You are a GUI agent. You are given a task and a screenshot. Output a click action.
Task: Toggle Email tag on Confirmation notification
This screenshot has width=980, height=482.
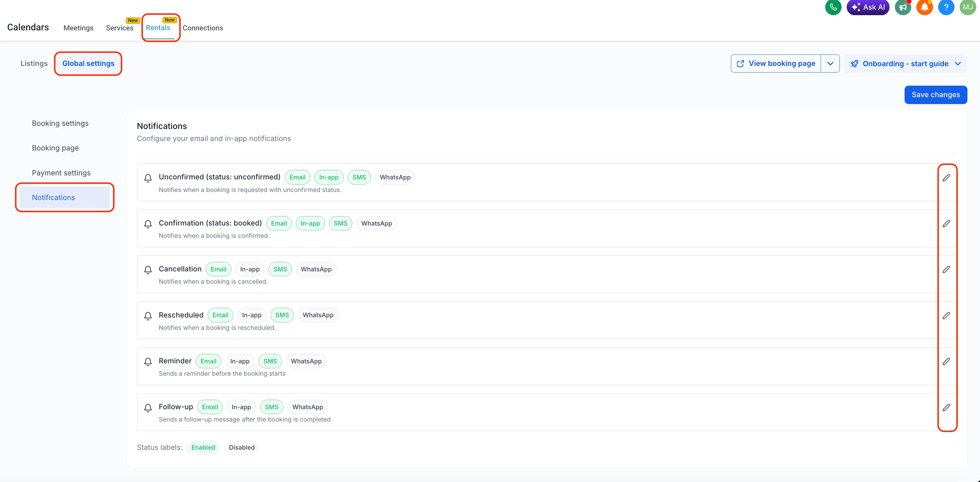pos(279,223)
